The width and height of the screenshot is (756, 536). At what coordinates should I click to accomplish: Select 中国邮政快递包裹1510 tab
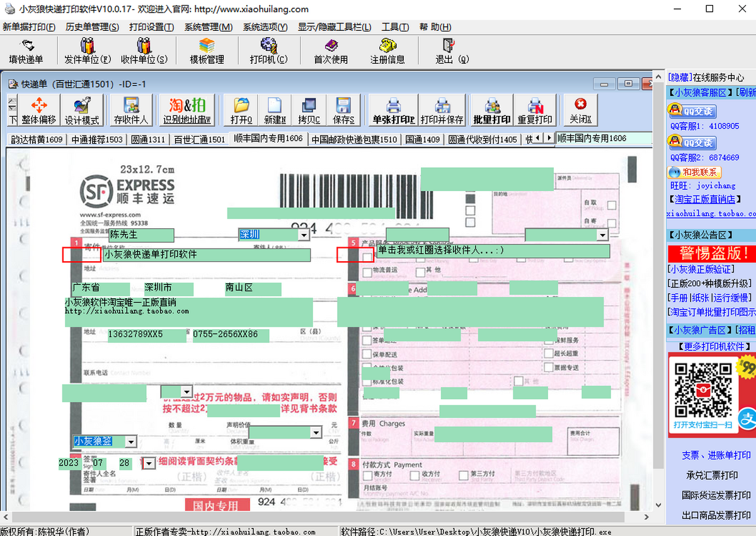pos(355,139)
